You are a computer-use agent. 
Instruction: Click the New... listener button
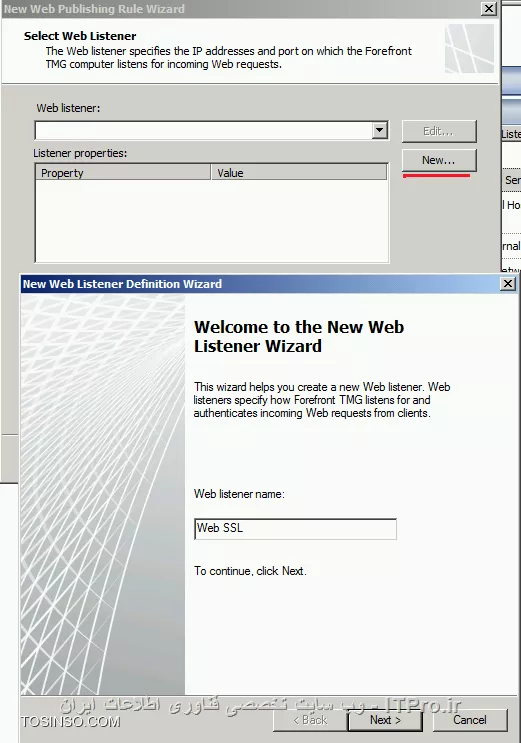(x=439, y=161)
